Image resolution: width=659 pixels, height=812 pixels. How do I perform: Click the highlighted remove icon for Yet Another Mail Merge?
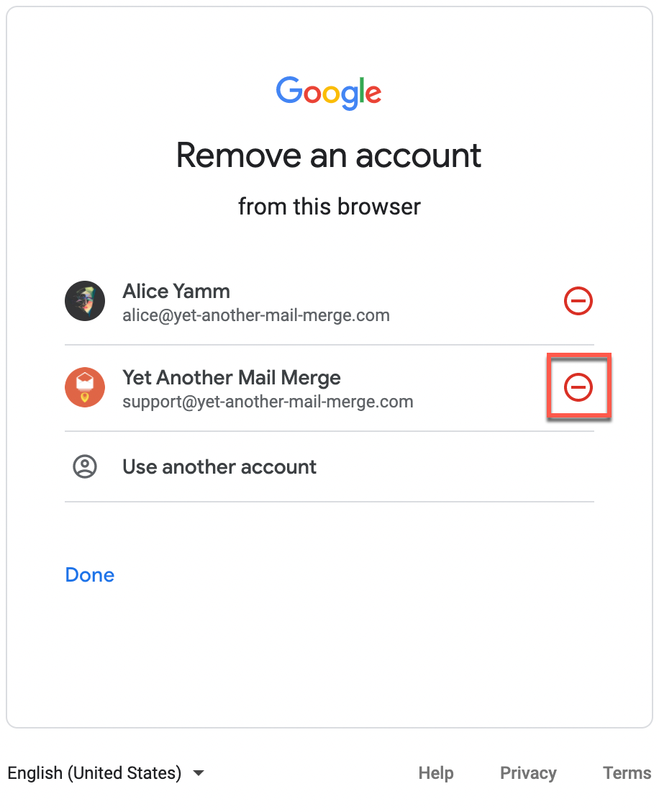(x=578, y=387)
